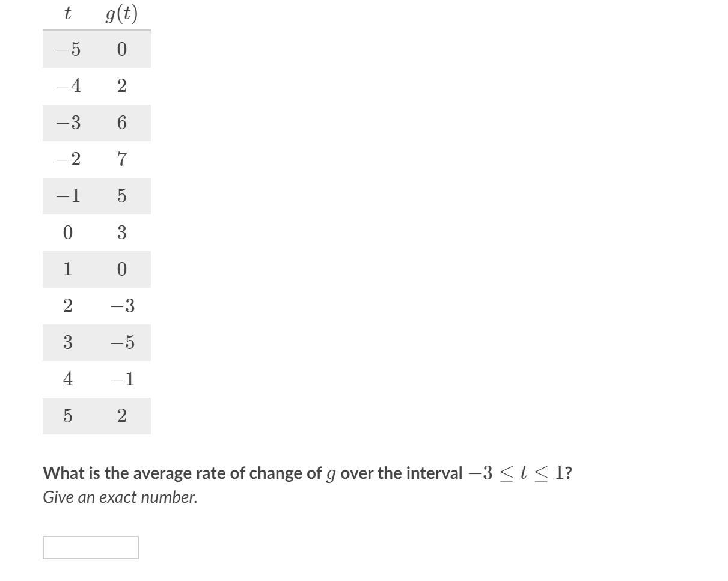
Task: Select the g(t) value −3 cell
Action: coord(121,306)
